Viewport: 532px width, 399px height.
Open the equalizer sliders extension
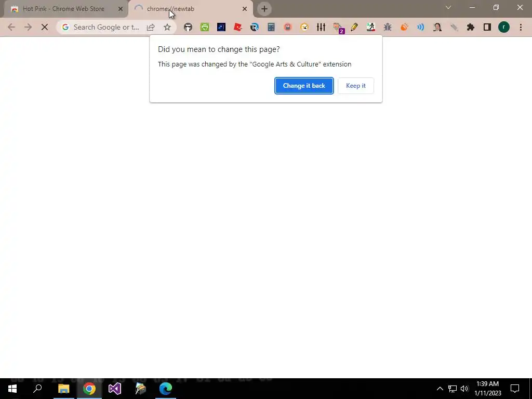321,27
